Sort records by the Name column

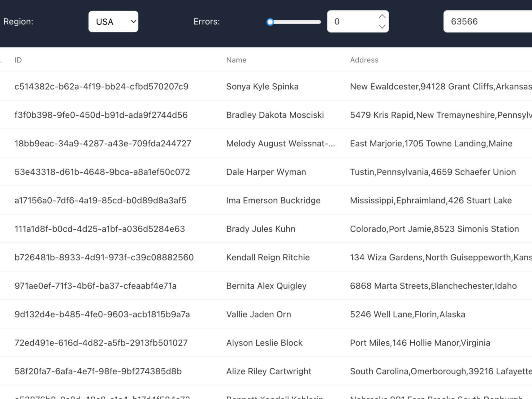(x=236, y=60)
